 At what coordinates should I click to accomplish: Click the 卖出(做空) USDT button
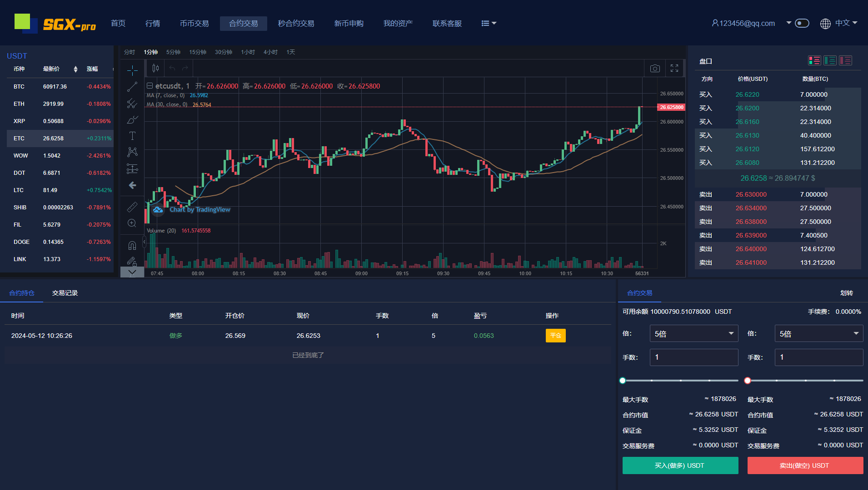point(805,465)
